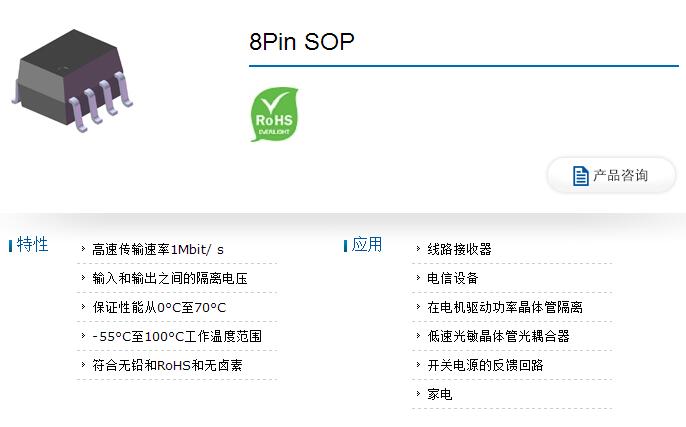The width and height of the screenshot is (686, 427).
Task: Select the 电信设备 application item
Action: (x=453, y=278)
